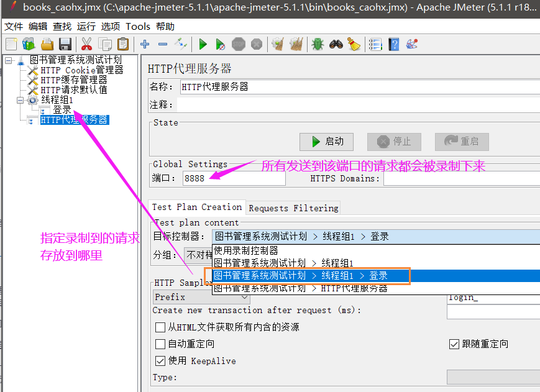Image resolution: width=540 pixels, height=392 pixels.
Task: Choose highlighted 线程组1 > 登录 list option
Action: coord(376,276)
